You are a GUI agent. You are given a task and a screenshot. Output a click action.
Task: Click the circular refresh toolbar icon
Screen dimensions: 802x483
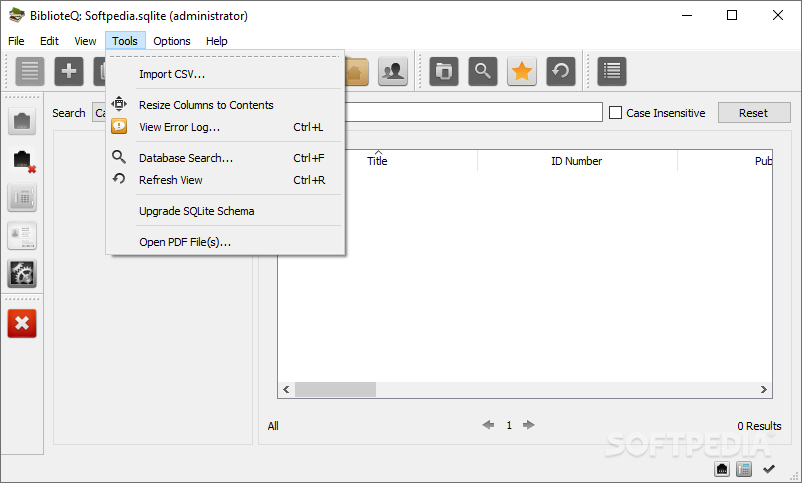[x=561, y=71]
